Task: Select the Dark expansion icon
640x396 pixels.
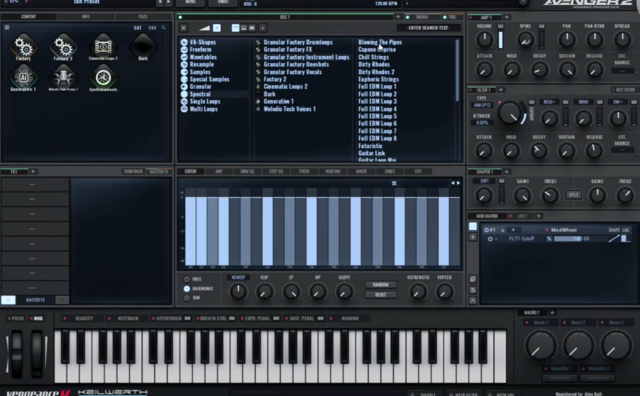Action: [x=143, y=46]
